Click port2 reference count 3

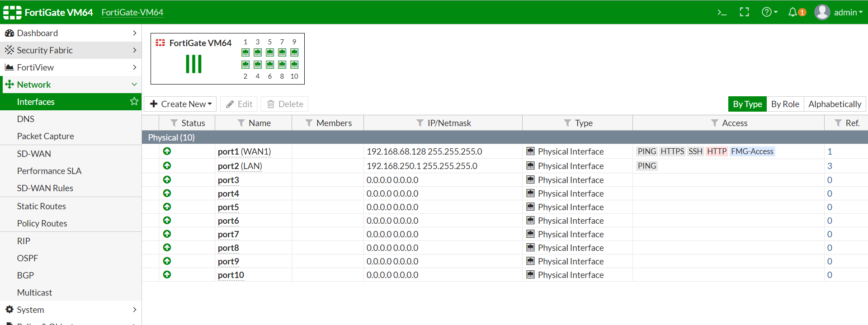(830, 166)
